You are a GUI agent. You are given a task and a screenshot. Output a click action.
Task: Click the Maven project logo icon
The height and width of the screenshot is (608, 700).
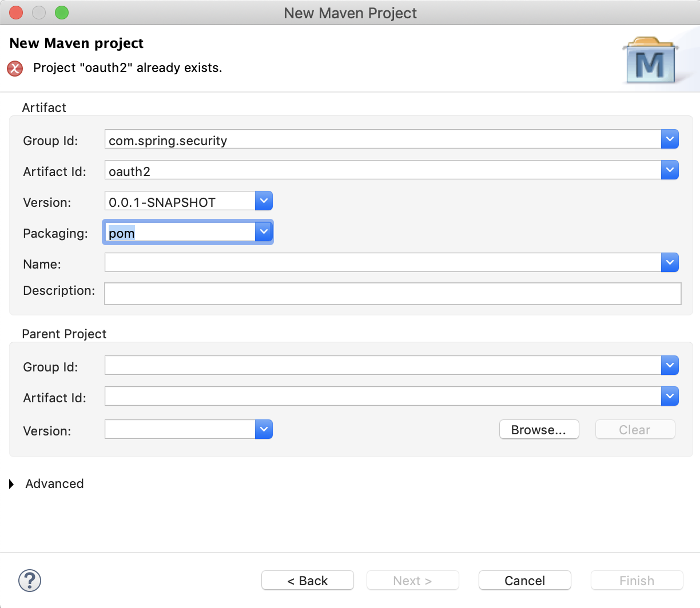(x=651, y=60)
